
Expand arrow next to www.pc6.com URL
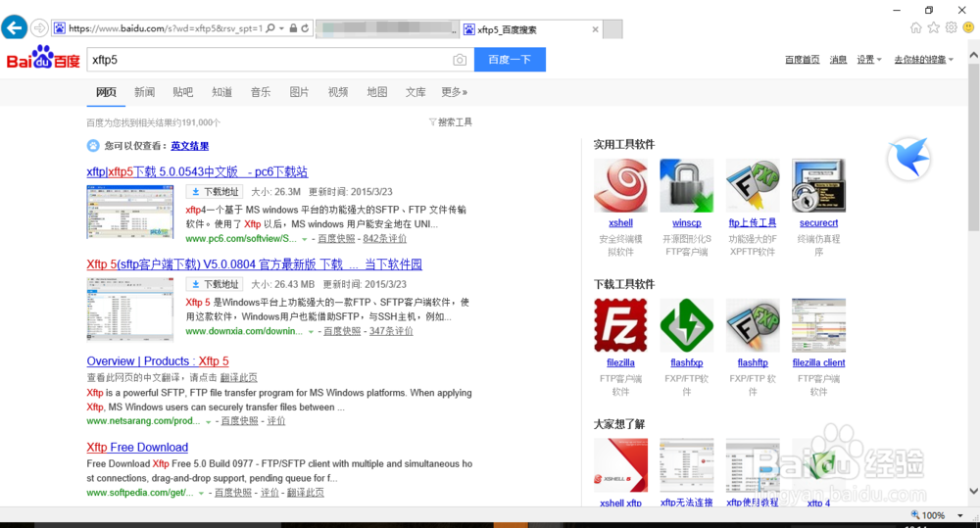(x=305, y=239)
